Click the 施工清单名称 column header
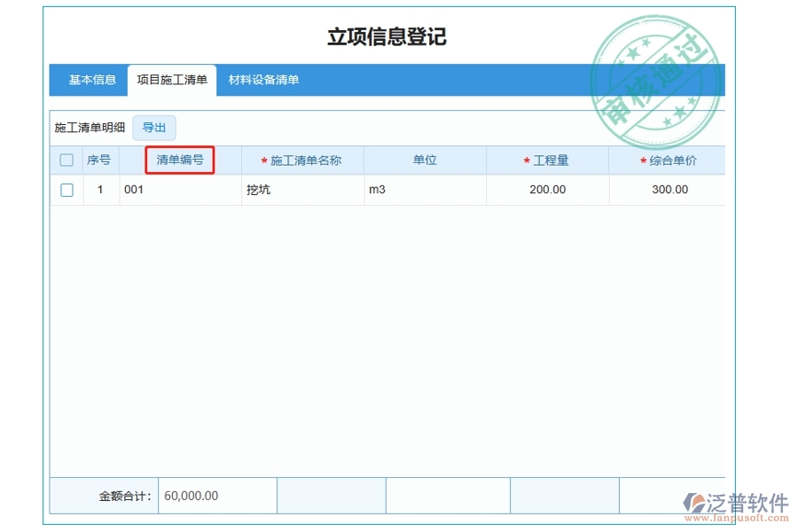 click(x=302, y=160)
